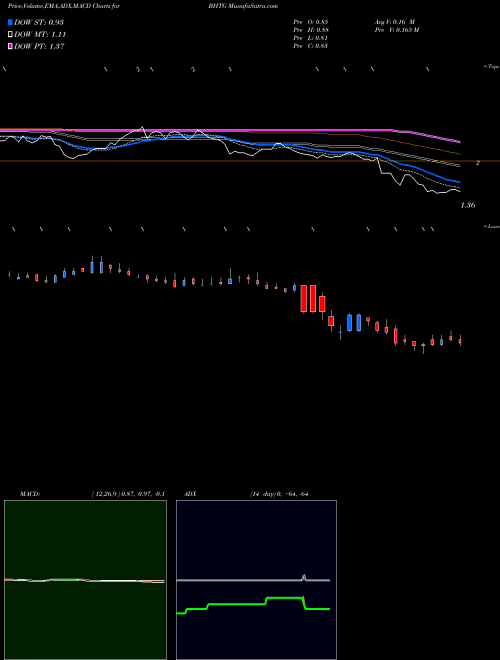Click the ADX panel title
Screen dimensions: 500x660
pyautogui.click(x=190, y=494)
